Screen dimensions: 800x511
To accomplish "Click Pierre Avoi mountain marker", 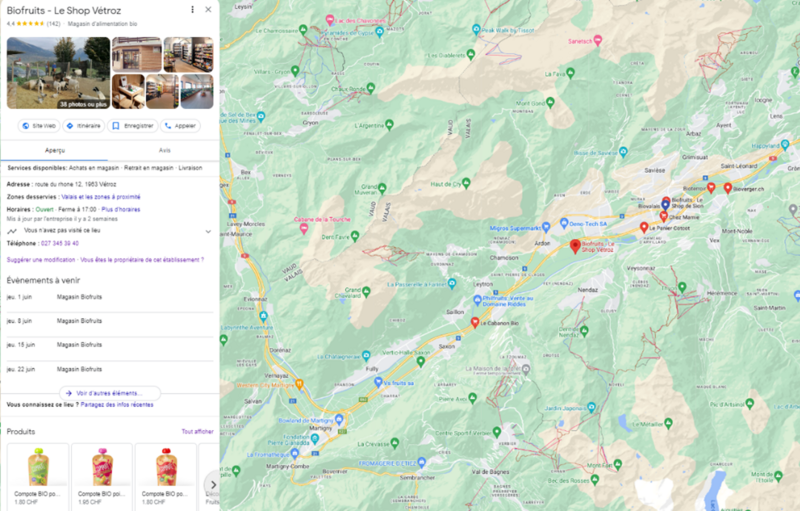I will 472,397.
